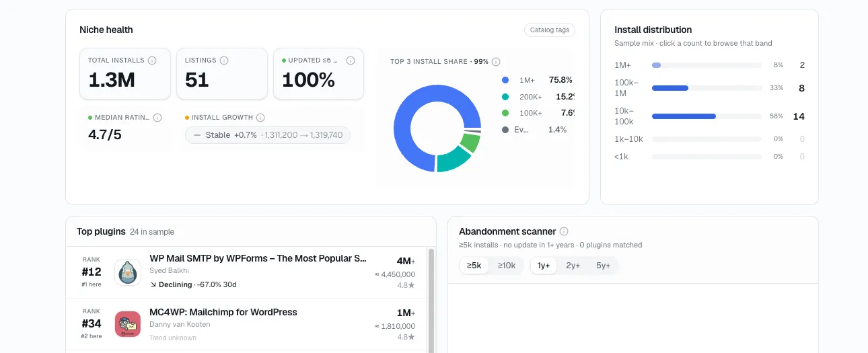Click the MC4WP Mailchimp plugin icon

[x=128, y=324]
